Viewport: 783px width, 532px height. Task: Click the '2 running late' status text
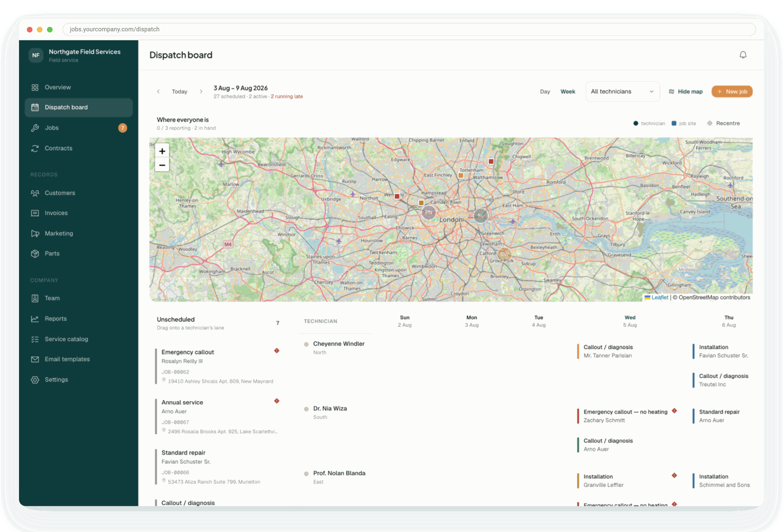[x=287, y=97]
